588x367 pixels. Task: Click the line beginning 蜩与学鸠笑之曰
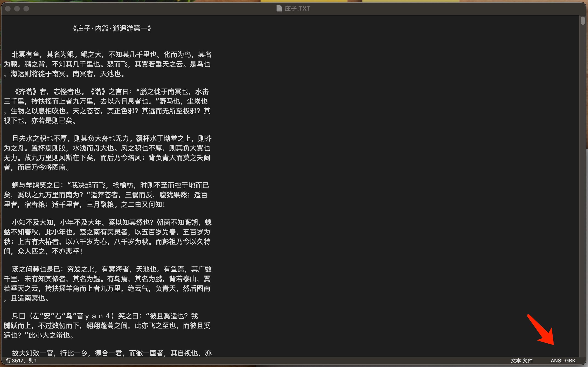pos(110,185)
